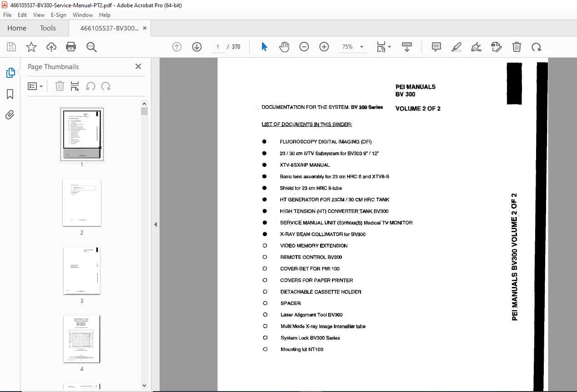Open the Window menu
The width and height of the screenshot is (577, 392).
tap(83, 15)
